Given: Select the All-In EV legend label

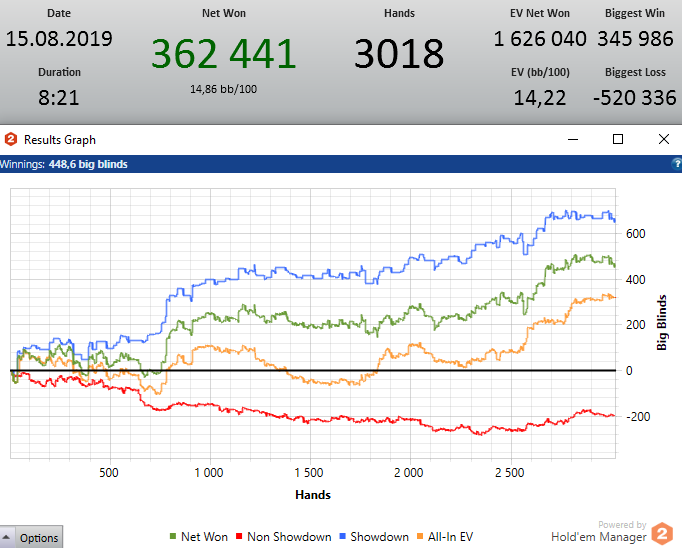Looking at the screenshot, I should tap(450, 537).
